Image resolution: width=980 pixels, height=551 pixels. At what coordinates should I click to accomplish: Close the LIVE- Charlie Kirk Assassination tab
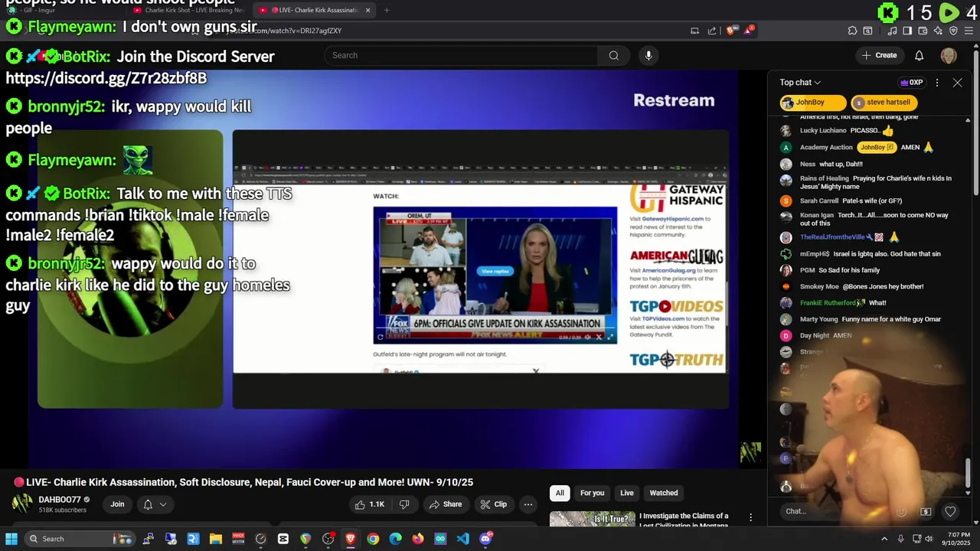(367, 10)
